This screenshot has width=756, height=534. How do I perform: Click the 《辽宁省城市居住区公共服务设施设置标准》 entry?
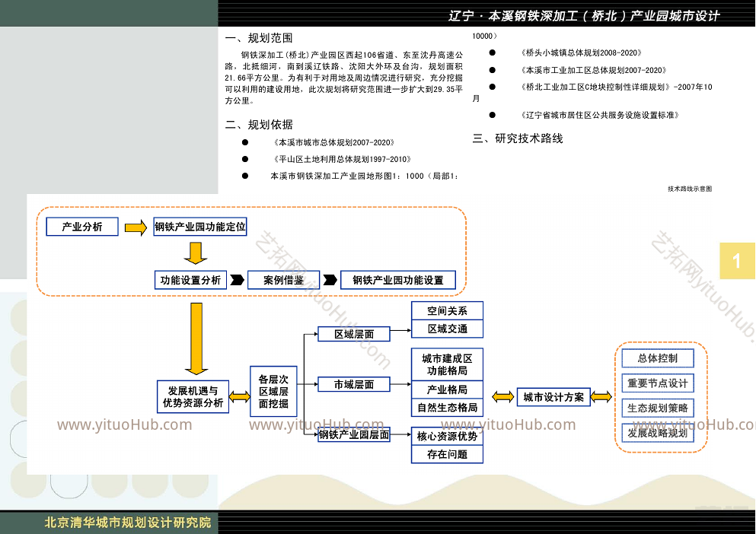pyautogui.click(x=600, y=115)
